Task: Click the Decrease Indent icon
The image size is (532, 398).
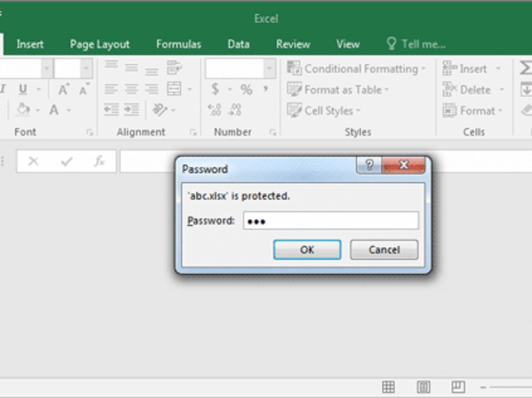Action: 111,110
